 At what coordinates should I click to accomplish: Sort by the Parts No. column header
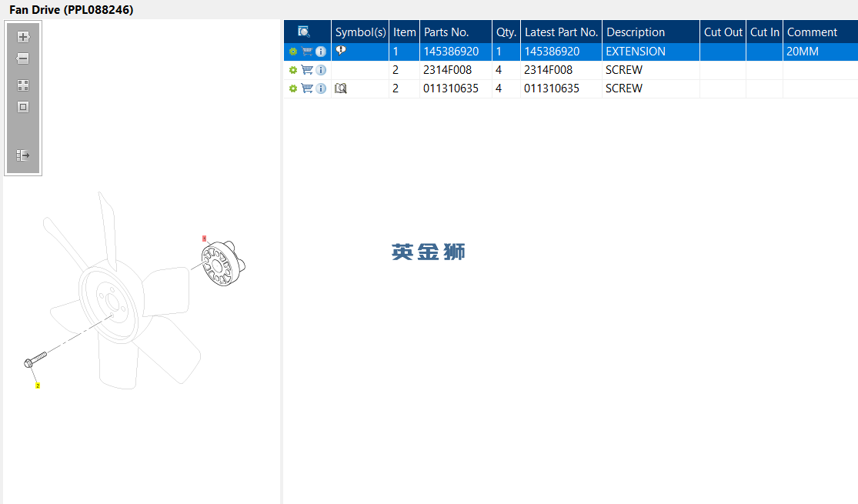pos(456,32)
